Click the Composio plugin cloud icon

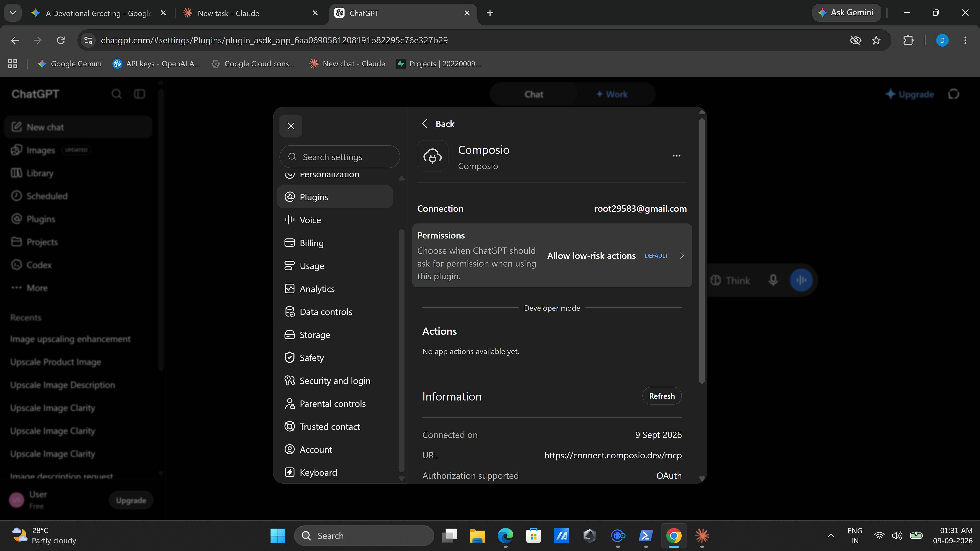tap(433, 156)
